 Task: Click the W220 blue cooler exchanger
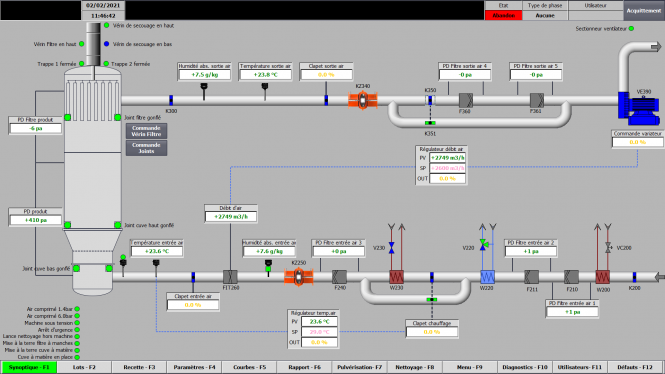tap(487, 277)
